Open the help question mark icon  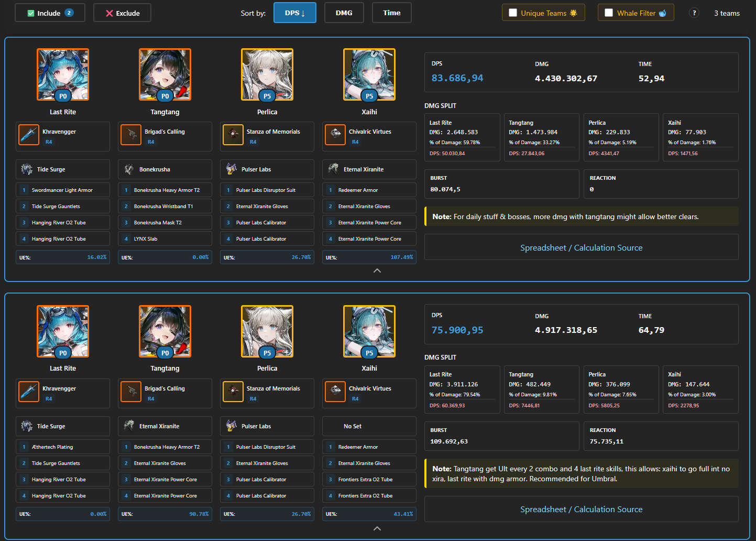click(694, 13)
